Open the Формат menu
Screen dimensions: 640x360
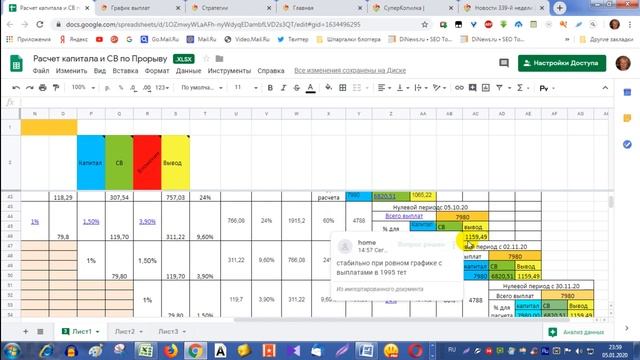pos(157,71)
